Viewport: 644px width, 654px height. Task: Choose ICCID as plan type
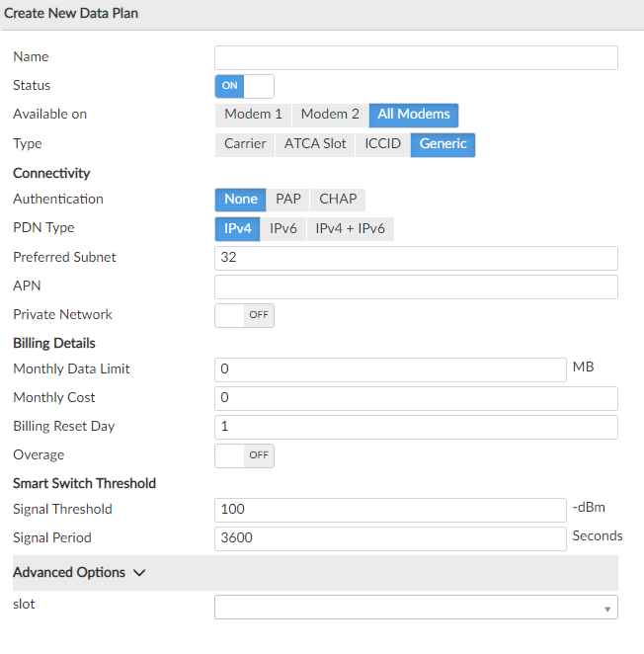point(383,144)
